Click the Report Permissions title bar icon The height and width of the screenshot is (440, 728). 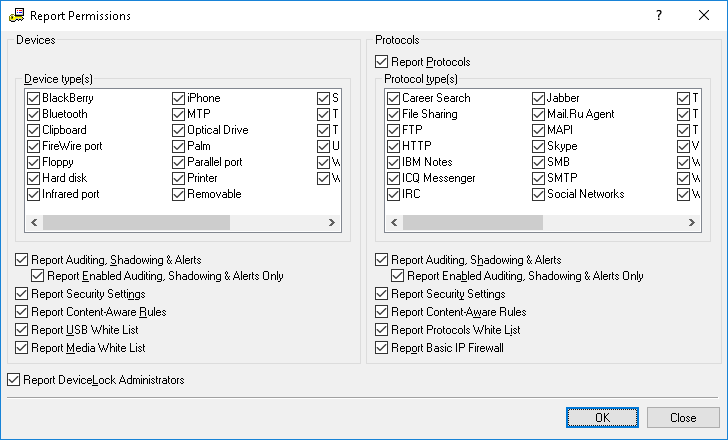16,16
